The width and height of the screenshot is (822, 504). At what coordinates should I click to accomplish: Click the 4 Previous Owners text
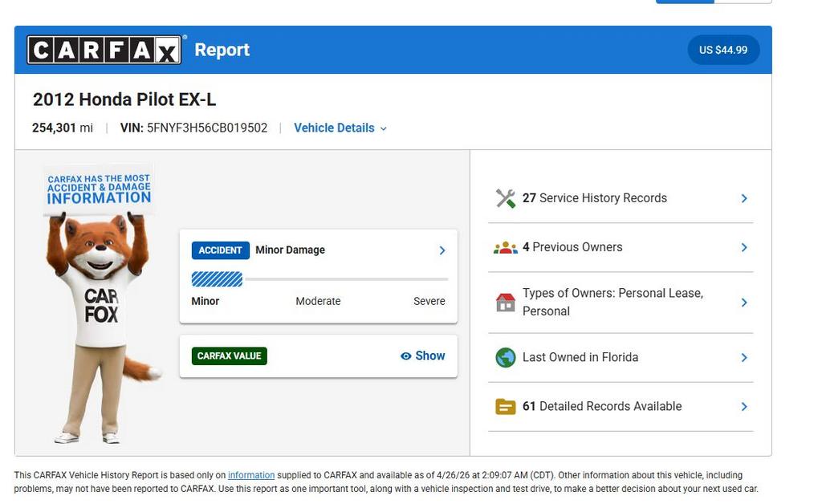(x=572, y=247)
